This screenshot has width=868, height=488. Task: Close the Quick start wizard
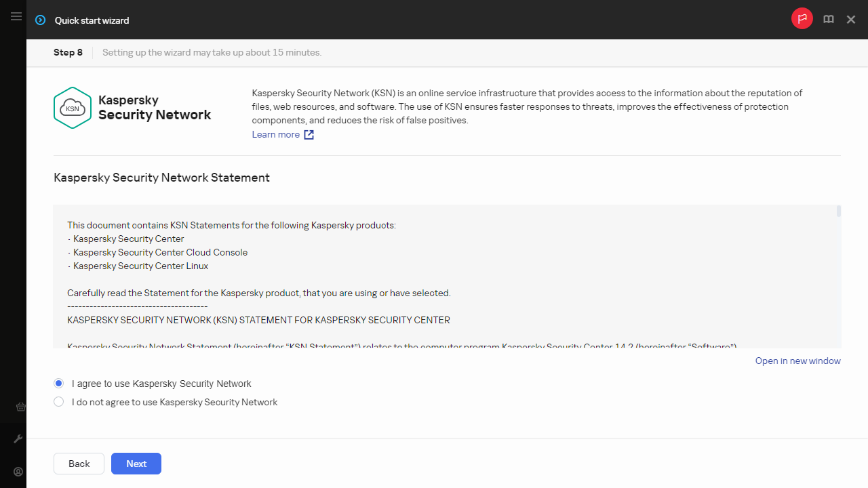850,20
